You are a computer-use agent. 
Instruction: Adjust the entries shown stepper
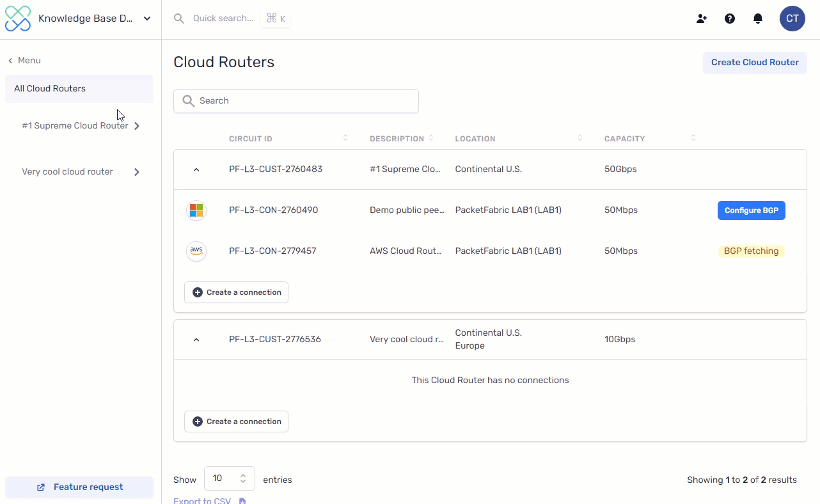[242, 478]
